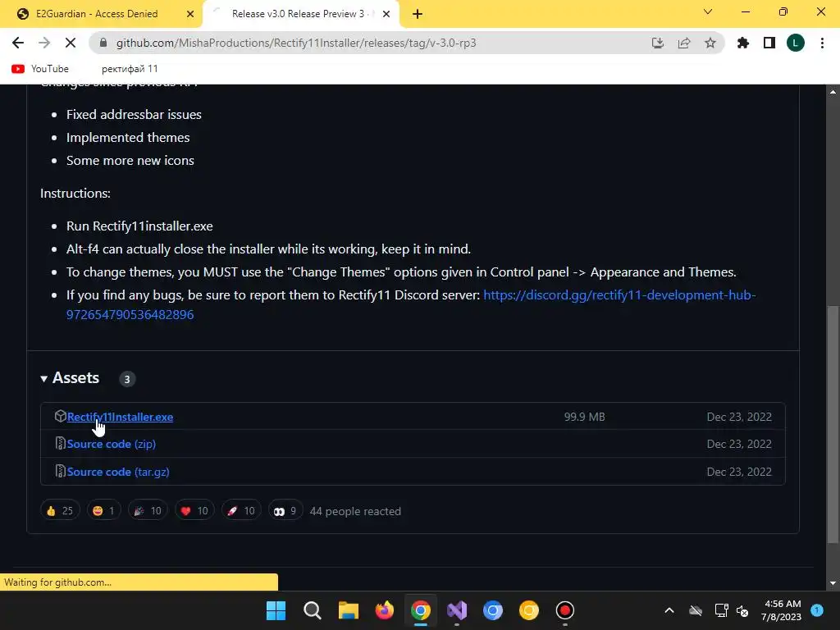The width and height of the screenshot is (840, 630).
Task: Download Source code (zip)
Action: click(112, 444)
